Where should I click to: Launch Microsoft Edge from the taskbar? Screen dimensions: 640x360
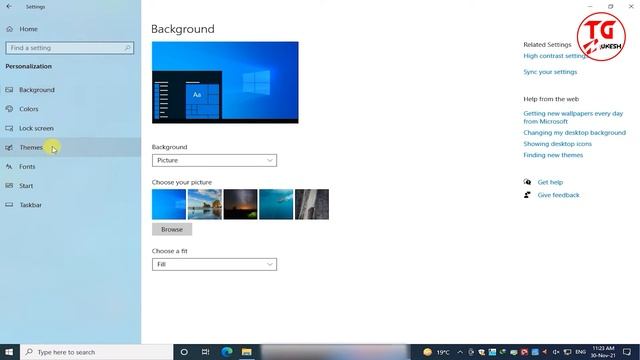coord(227,352)
